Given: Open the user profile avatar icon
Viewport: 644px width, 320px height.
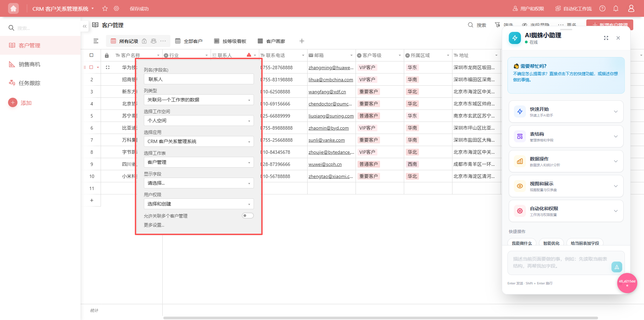Looking at the screenshot, I should (x=631, y=8).
